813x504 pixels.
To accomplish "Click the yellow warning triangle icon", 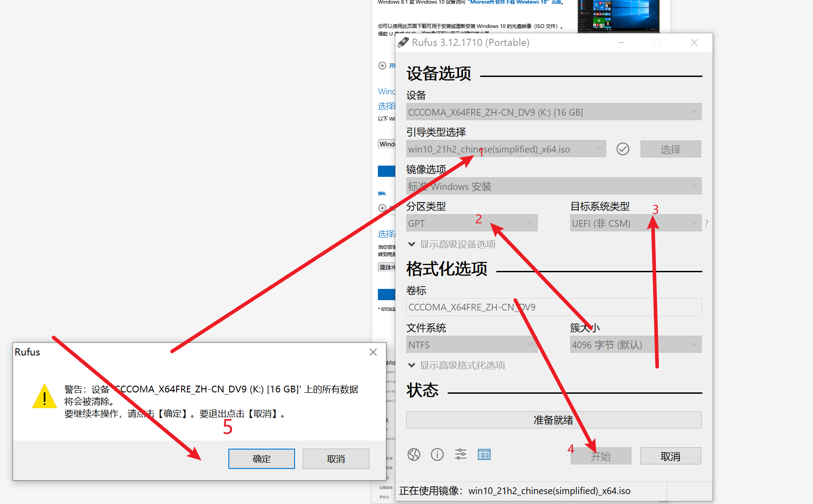I will click(x=45, y=396).
